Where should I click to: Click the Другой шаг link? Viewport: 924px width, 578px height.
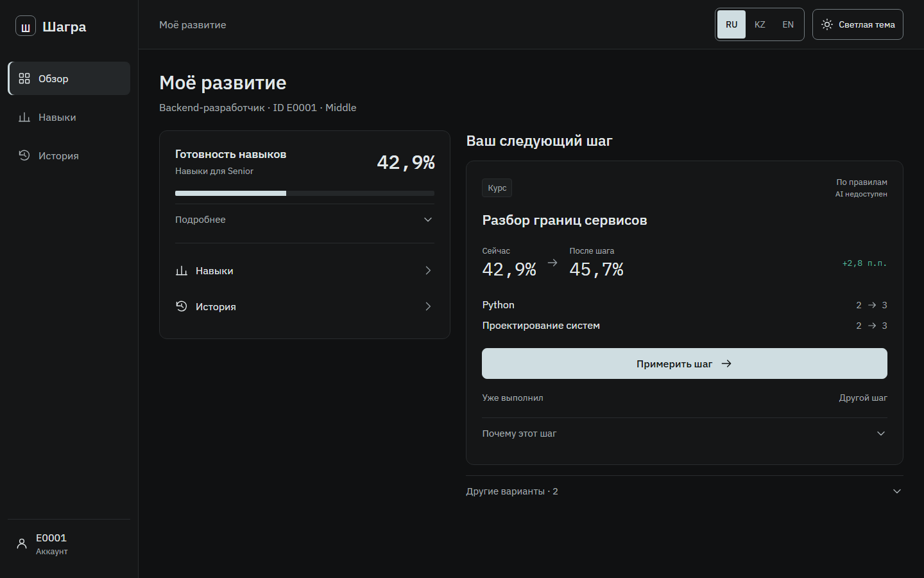coord(863,398)
